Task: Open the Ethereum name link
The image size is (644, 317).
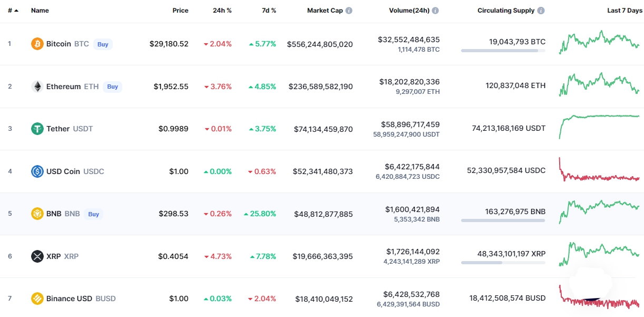Action: tap(63, 87)
